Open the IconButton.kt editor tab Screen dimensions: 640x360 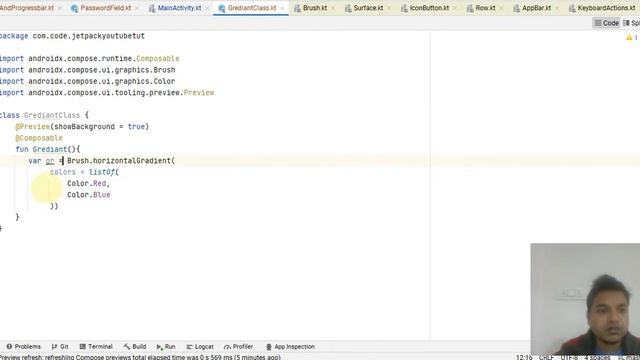coord(429,8)
